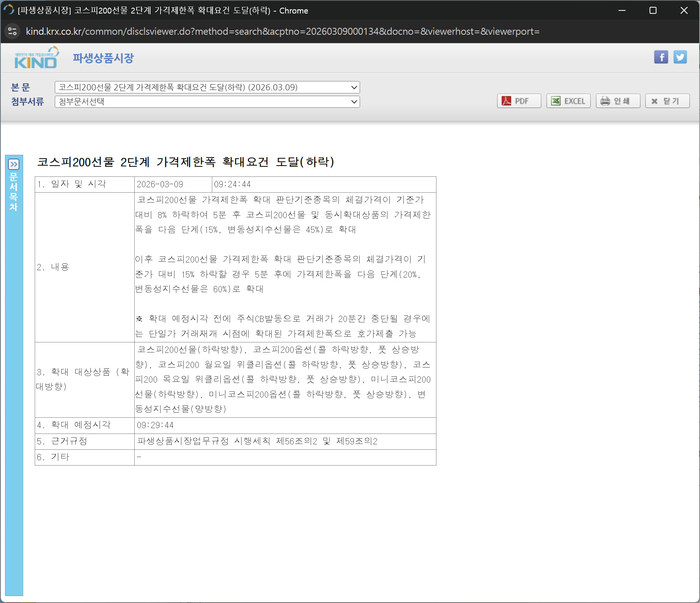Click the scheduled time 09:29:44
Image resolution: width=700 pixels, height=603 pixels.
pos(155,425)
